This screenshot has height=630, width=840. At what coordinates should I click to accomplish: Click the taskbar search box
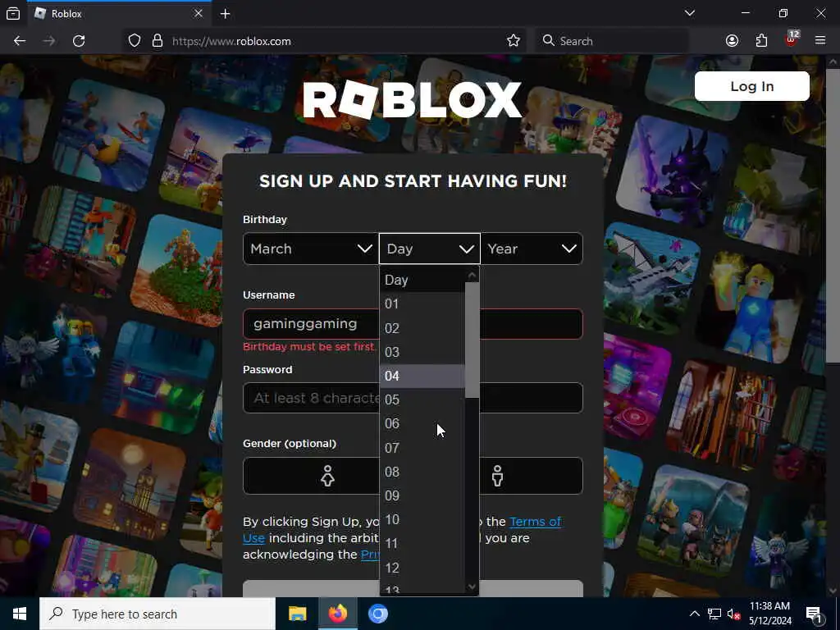(157, 614)
